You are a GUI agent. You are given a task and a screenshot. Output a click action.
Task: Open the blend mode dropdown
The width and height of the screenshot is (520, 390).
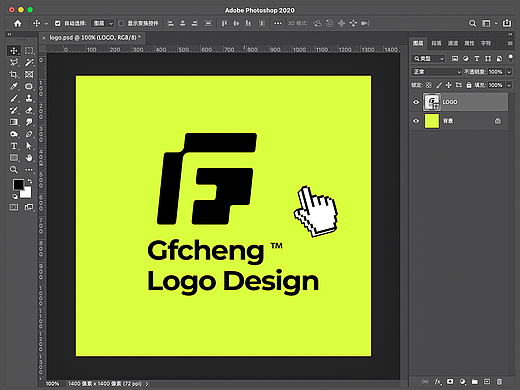436,72
